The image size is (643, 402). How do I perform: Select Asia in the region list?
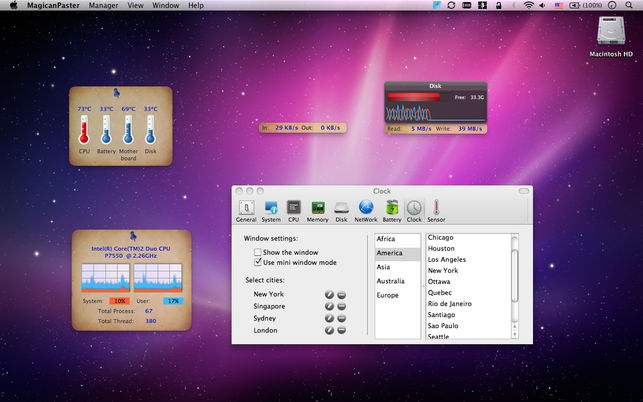pyautogui.click(x=398, y=267)
